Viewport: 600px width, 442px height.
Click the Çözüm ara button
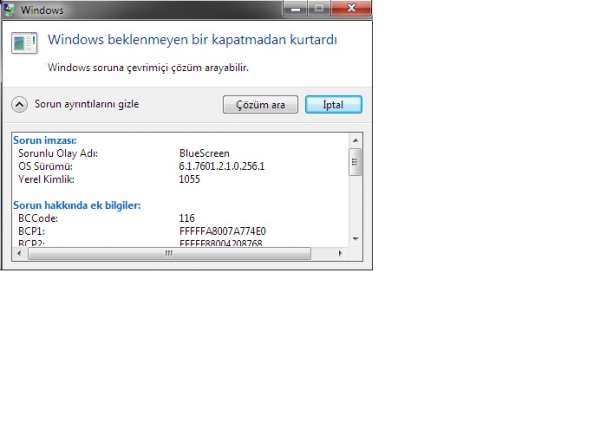pyautogui.click(x=260, y=104)
